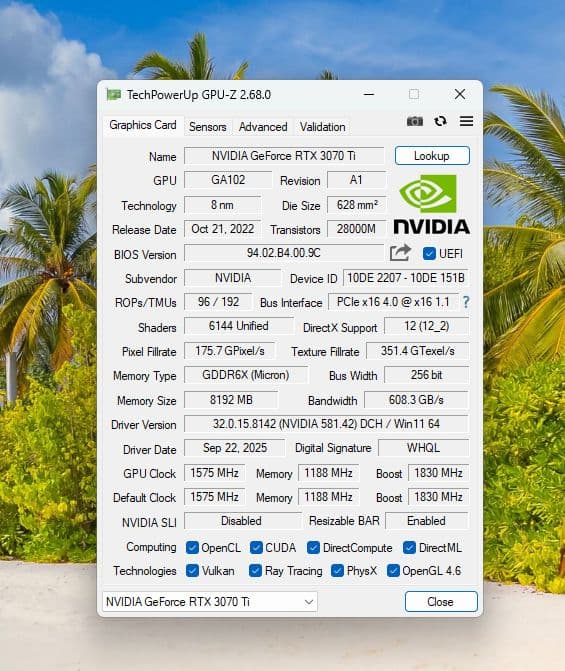The height and width of the screenshot is (671, 565).
Task: Click the Subvendor value NVIDIA
Action: pos(233,278)
